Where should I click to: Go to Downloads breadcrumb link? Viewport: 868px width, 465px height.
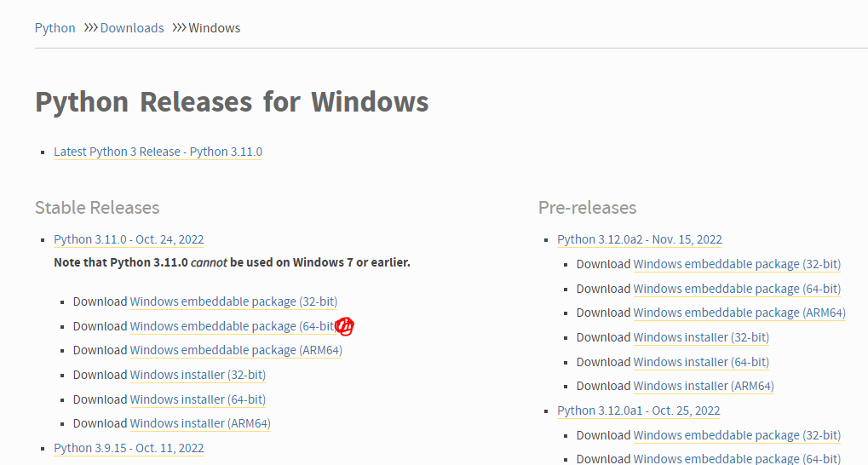pyautogui.click(x=132, y=27)
